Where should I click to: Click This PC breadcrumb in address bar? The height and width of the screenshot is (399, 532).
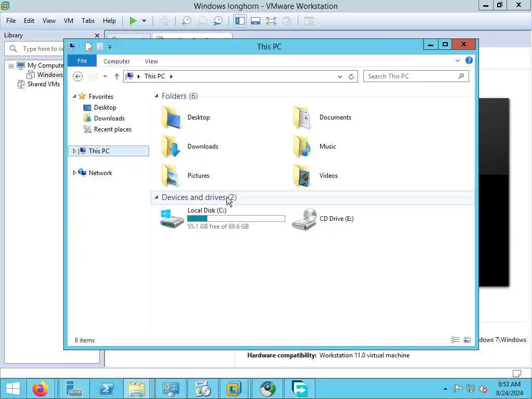(x=154, y=76)
